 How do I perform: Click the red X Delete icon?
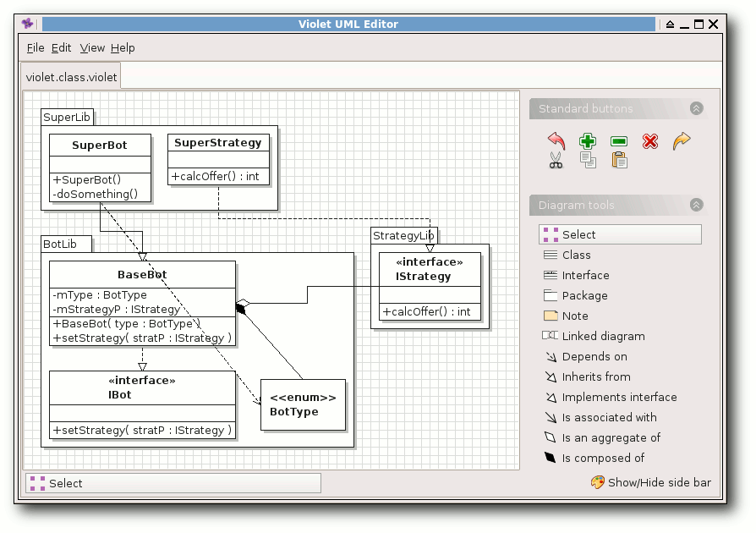click(650, 141)
